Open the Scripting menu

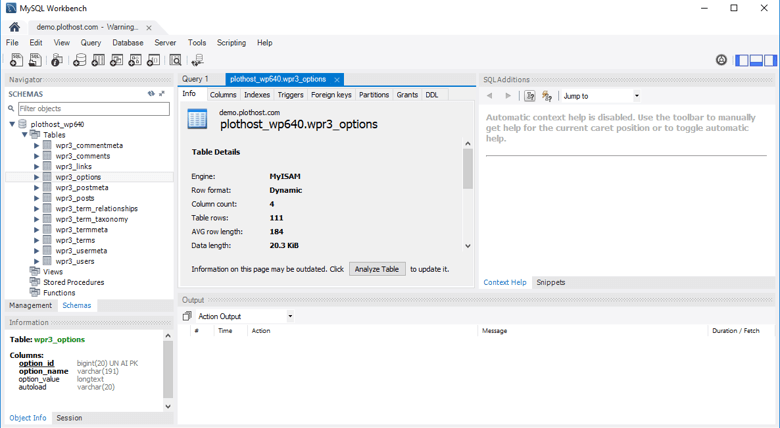[231, 43]
